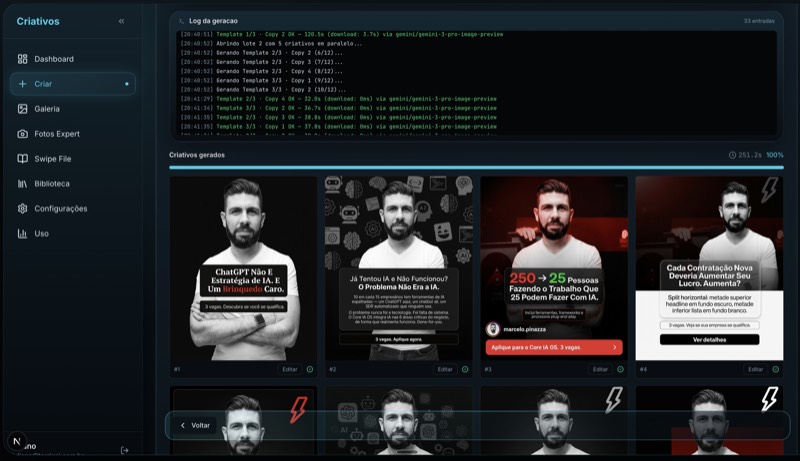
Task: Click the 33 entradas counter
Action: point(759,21)
